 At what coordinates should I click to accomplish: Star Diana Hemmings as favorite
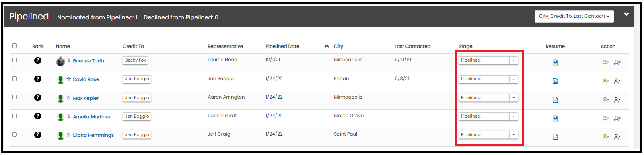(x=69, y=135)
